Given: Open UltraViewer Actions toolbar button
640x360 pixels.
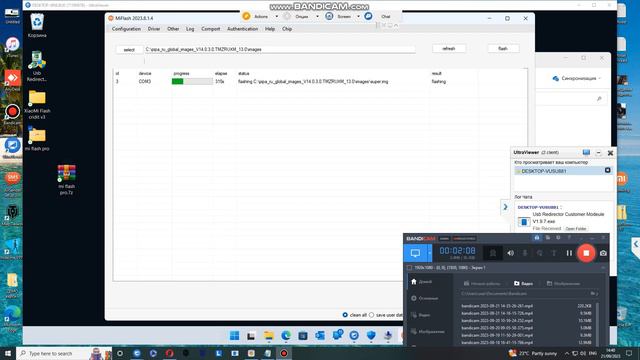Looking at the screenshot, I should tap(256, 16).
